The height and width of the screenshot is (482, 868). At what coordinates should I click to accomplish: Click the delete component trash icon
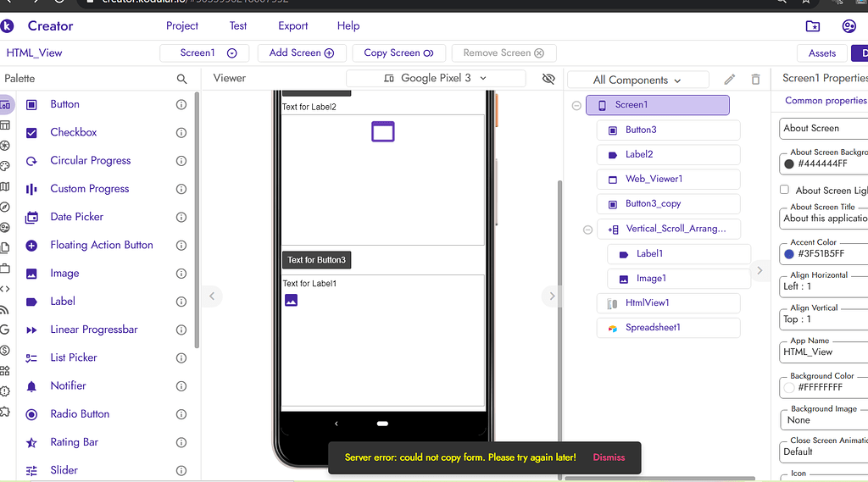pos(755,80)
